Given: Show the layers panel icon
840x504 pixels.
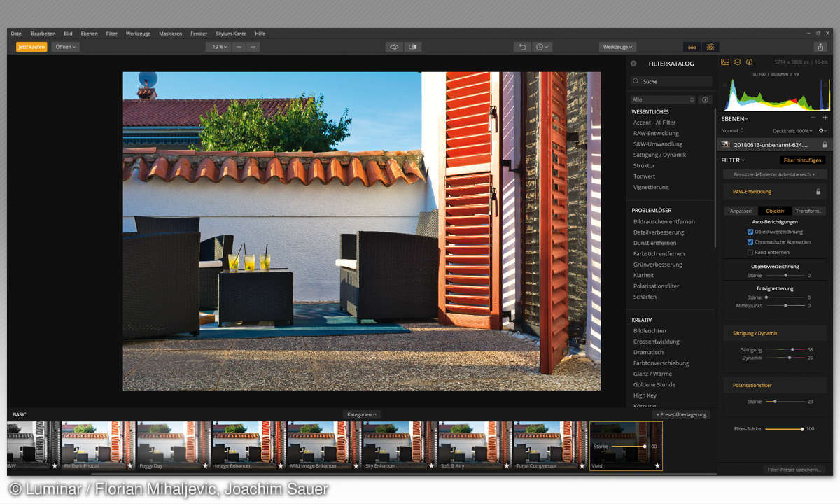Looking at the screenshot, I should click(x=737, y=62).
